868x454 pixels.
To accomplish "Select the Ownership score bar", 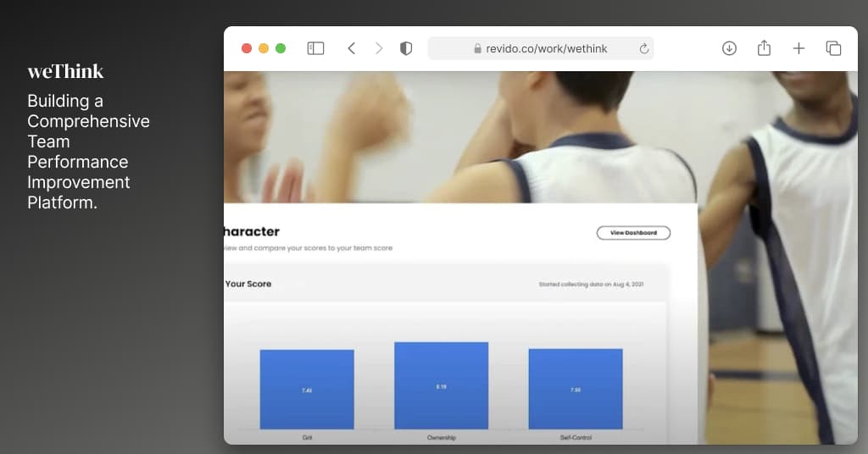I will click(x=441, y=385).
